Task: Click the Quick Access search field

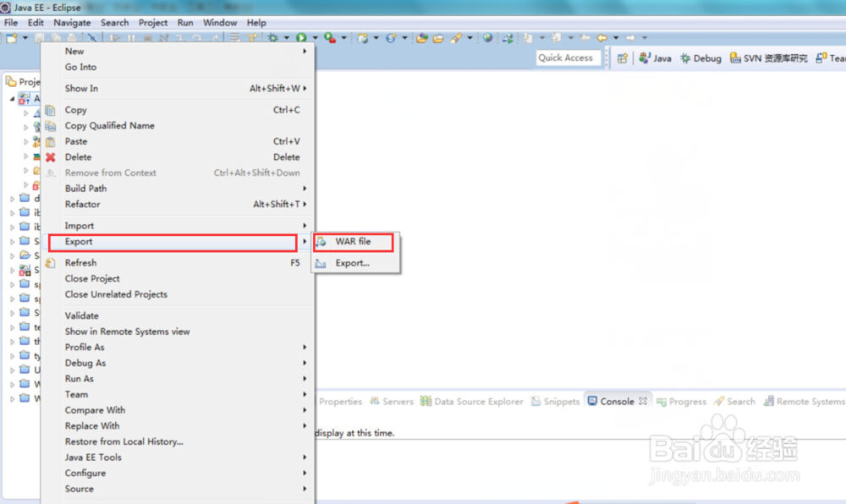Action: pyautogui.click(x=569, y=58)
